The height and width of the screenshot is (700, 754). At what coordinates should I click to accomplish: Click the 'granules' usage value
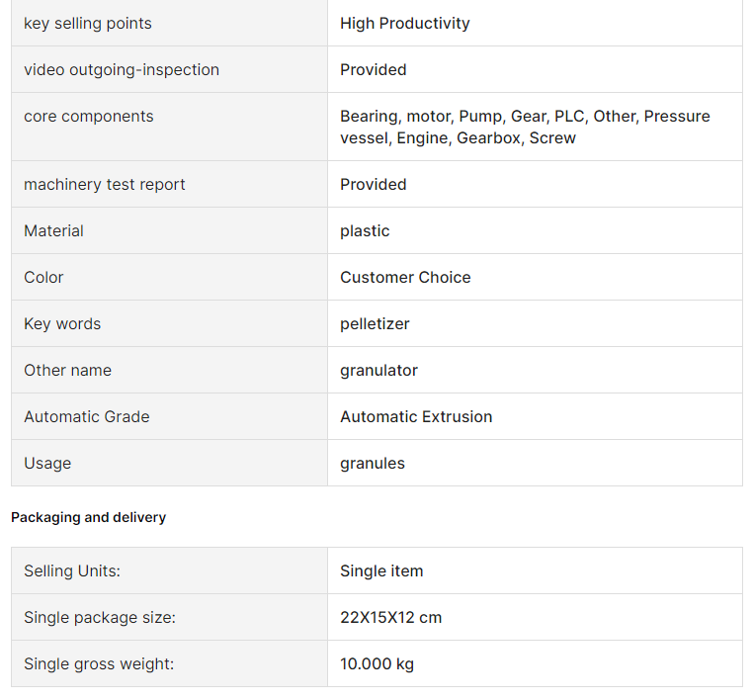click(x=373, y=464)
